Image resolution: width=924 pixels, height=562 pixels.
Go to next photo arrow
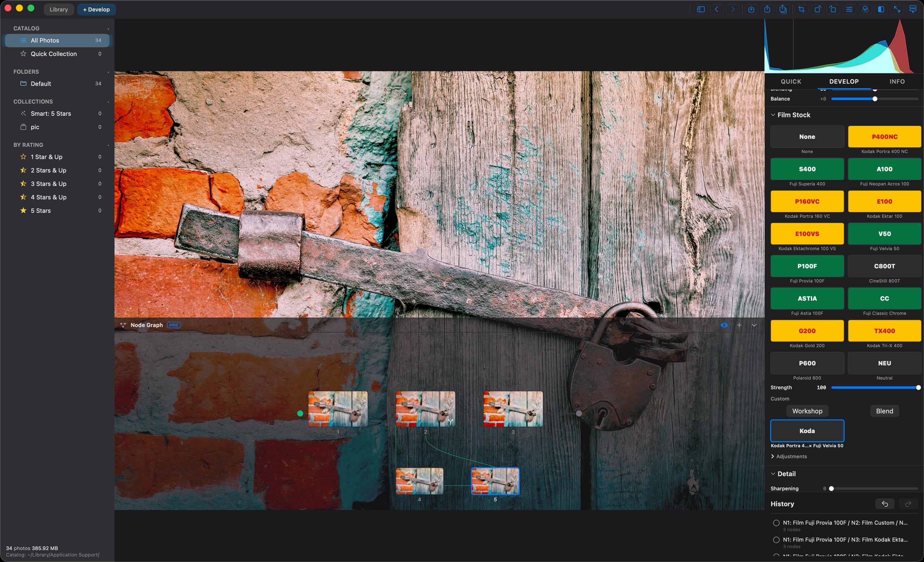tap(733, 9)
